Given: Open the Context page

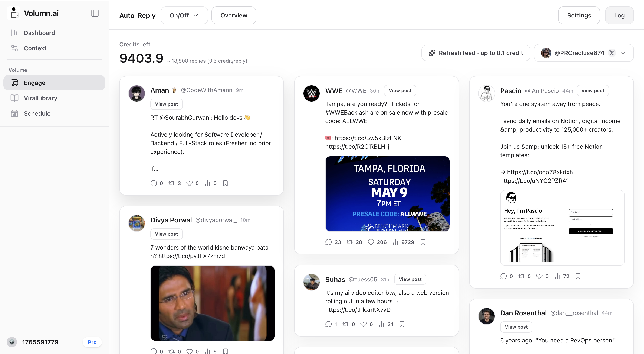Looking at the screenshot, I should pos(54,48).
